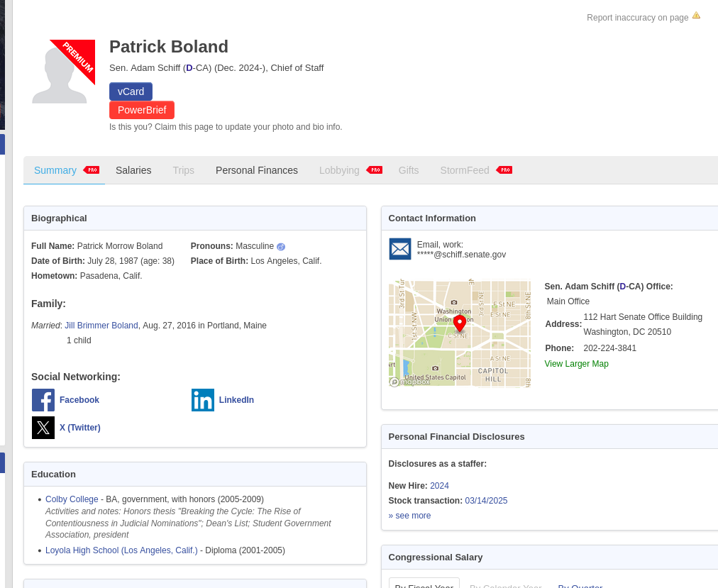Switch to the StormFeed tab
Viewport: 718px width, 588px height.
[x=465, y=170]
